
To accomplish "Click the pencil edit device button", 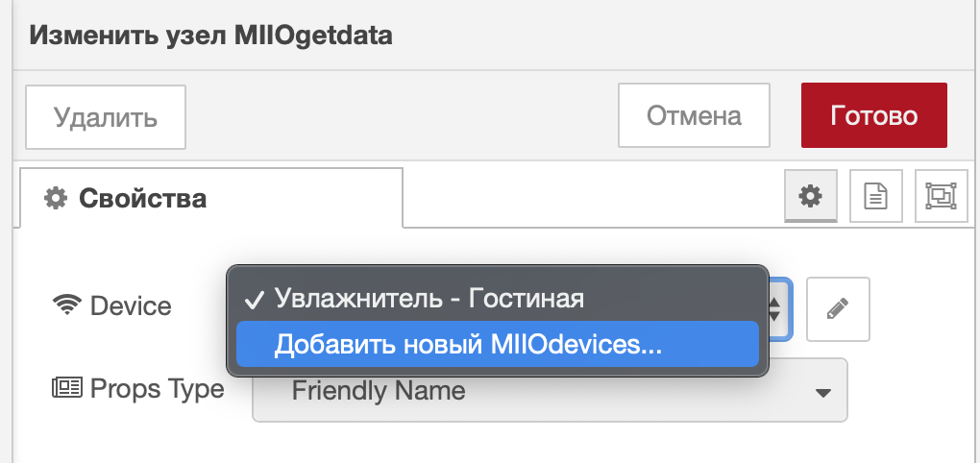I will coord(838,308).
